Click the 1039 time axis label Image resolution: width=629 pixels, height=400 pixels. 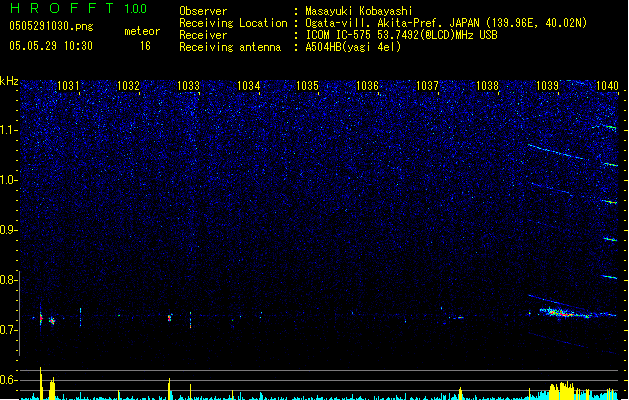(x=547, y=86)
